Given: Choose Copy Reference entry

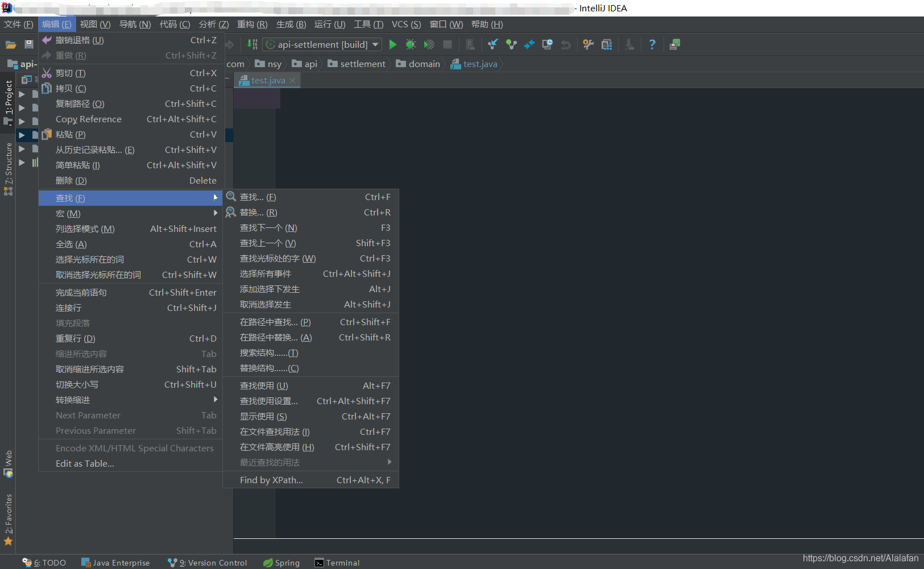Looking at the screenshot, I should [130, 119].
